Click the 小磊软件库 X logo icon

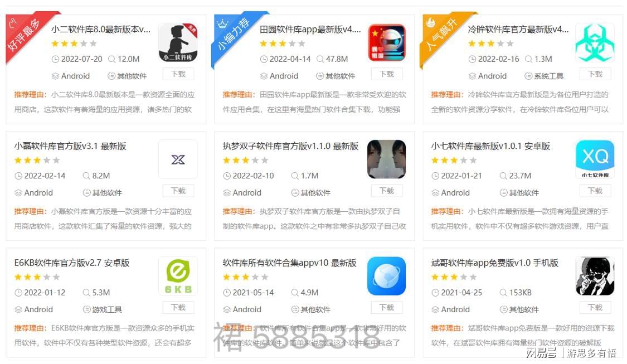[x=178, y=159]
